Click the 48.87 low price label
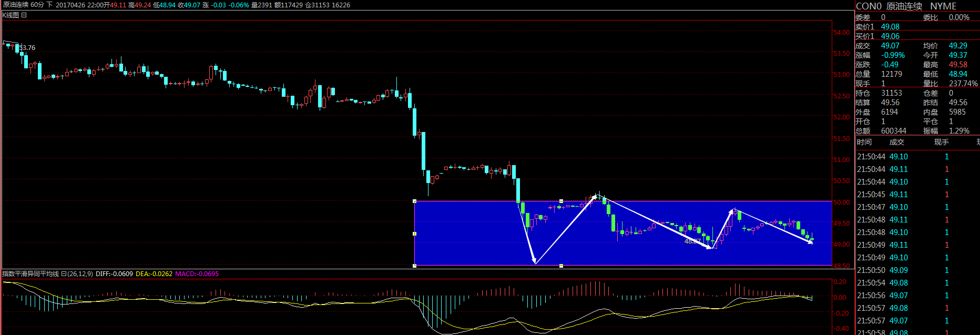980x335 pixels. tap(692, 241)
